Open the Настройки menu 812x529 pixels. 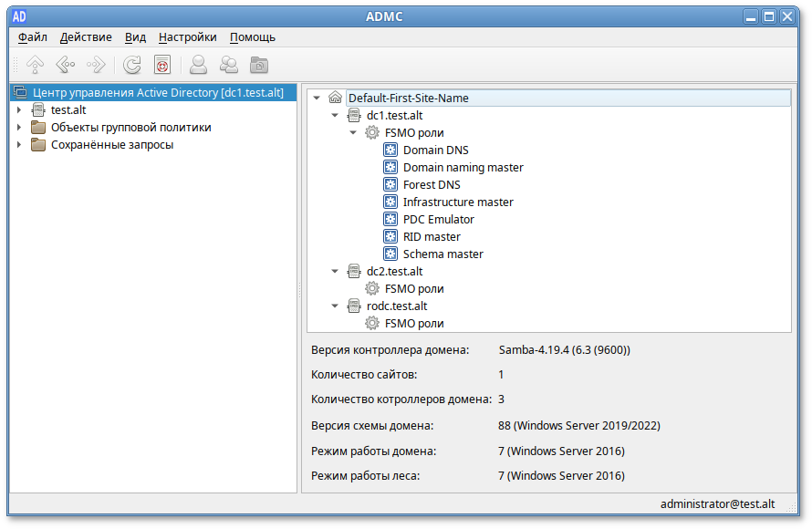pyautogui.click(x=187, y=37)
